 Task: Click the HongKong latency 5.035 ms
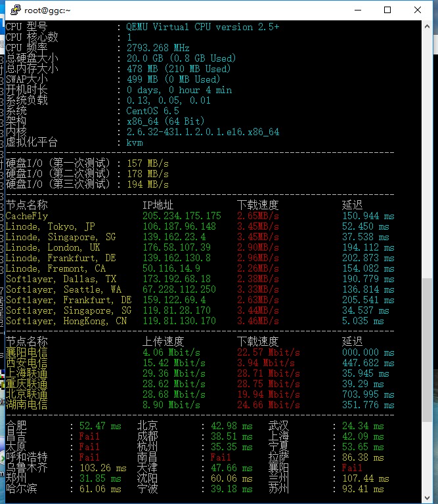363,321
